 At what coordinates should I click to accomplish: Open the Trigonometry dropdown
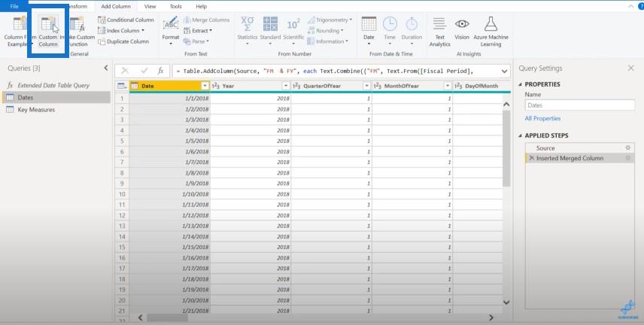[330, 20]
